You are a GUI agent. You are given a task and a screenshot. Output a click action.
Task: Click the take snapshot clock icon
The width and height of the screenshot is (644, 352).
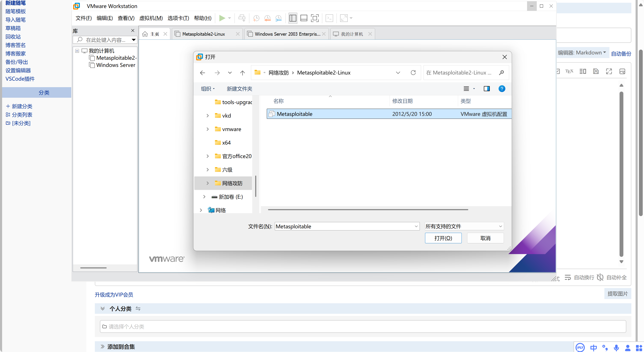point(256,18)
